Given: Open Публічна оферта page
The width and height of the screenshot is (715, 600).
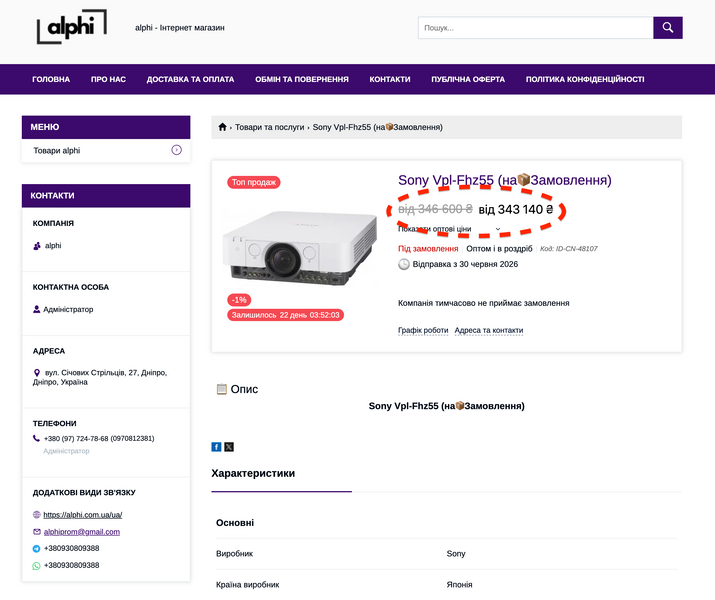Looking at the screenshot, I should 468,79.
